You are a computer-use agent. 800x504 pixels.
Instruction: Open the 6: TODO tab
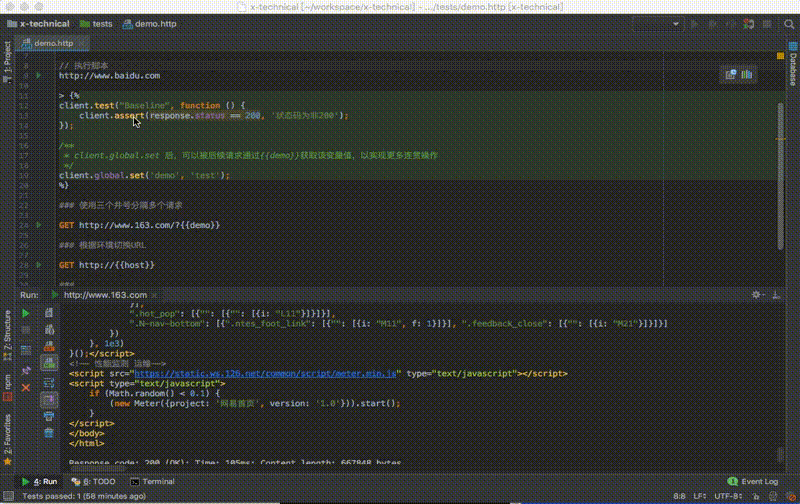tap(93, 482)
